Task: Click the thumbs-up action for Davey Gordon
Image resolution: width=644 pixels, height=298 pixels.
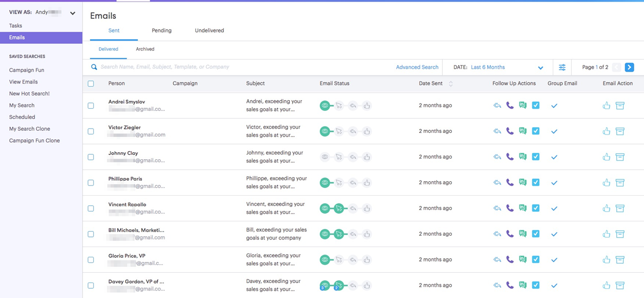Action: tap(606, 286)
